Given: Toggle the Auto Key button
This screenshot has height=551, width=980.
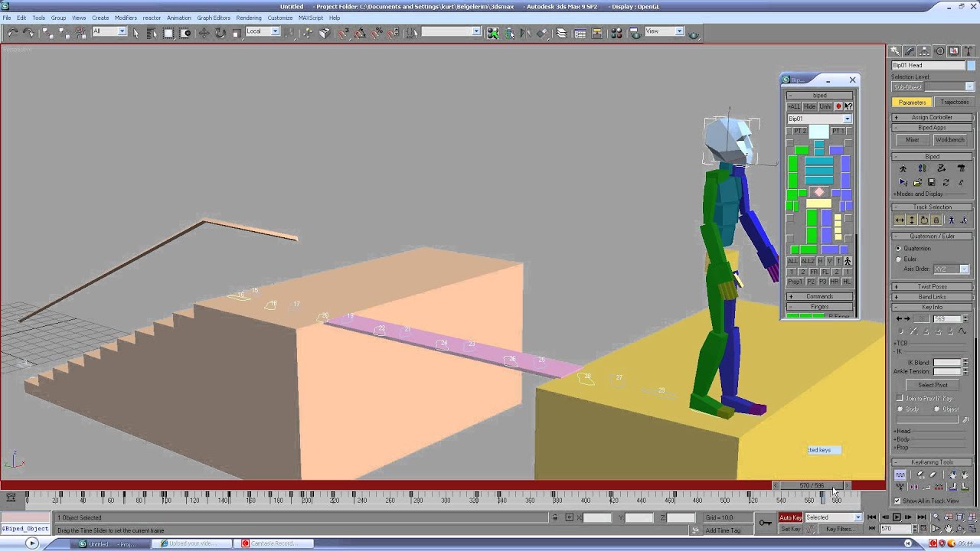Looking at the screenshot, I should (791, 517).
